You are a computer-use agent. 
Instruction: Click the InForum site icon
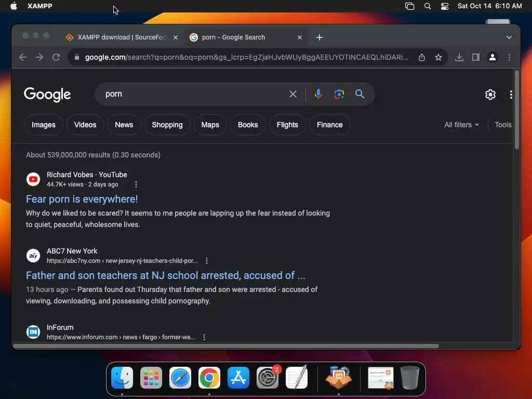point(33,332)
